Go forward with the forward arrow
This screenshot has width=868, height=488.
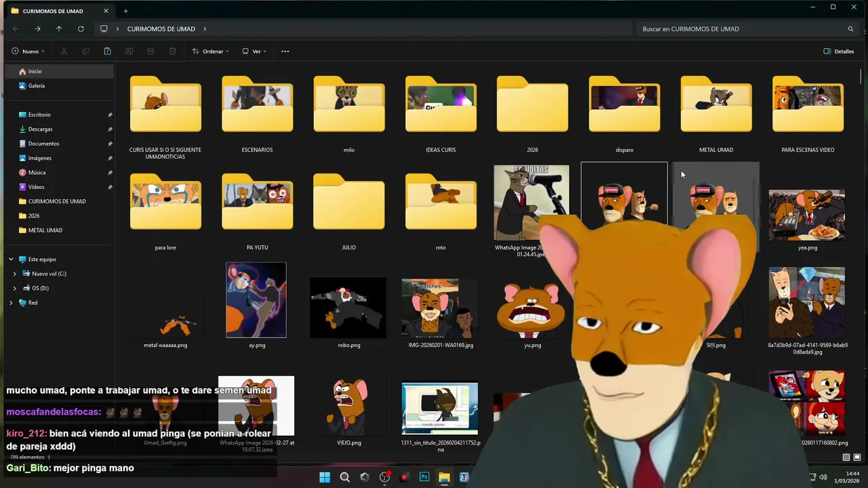37,28
